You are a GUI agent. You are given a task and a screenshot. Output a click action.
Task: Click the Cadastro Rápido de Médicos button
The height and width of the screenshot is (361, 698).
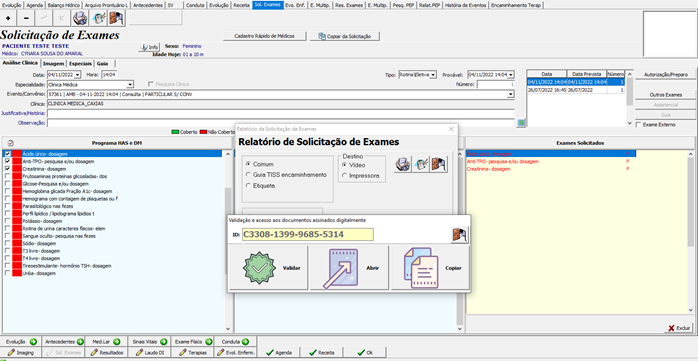click(x=264, y=36)
